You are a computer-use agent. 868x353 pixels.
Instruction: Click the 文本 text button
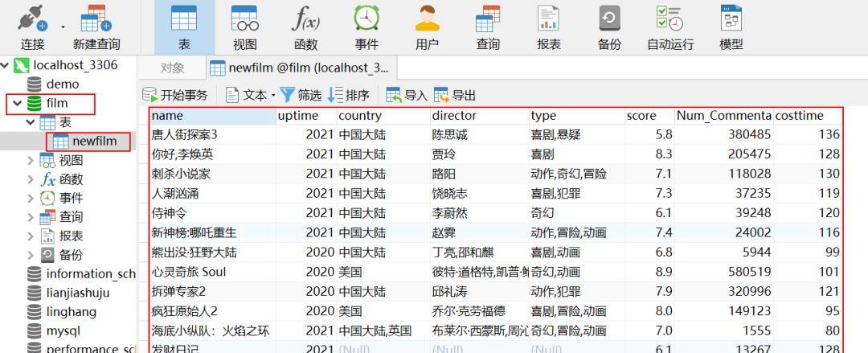[247, 96]
